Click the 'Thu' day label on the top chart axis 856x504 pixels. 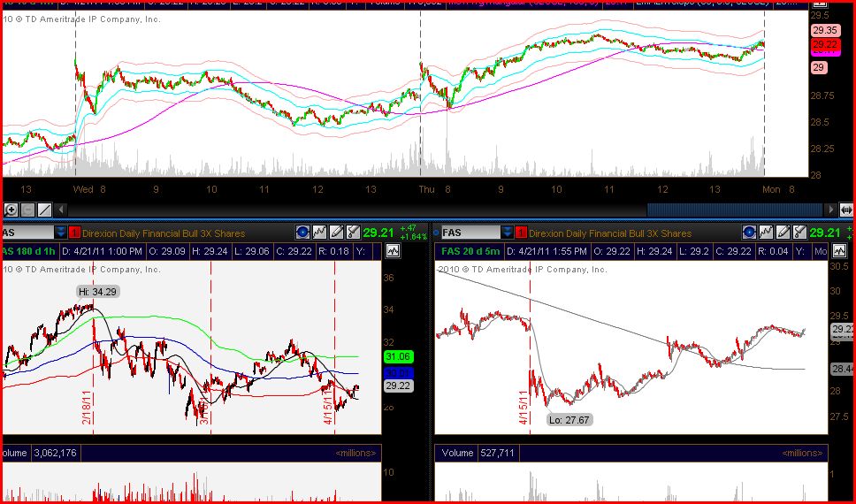(426, 189)
